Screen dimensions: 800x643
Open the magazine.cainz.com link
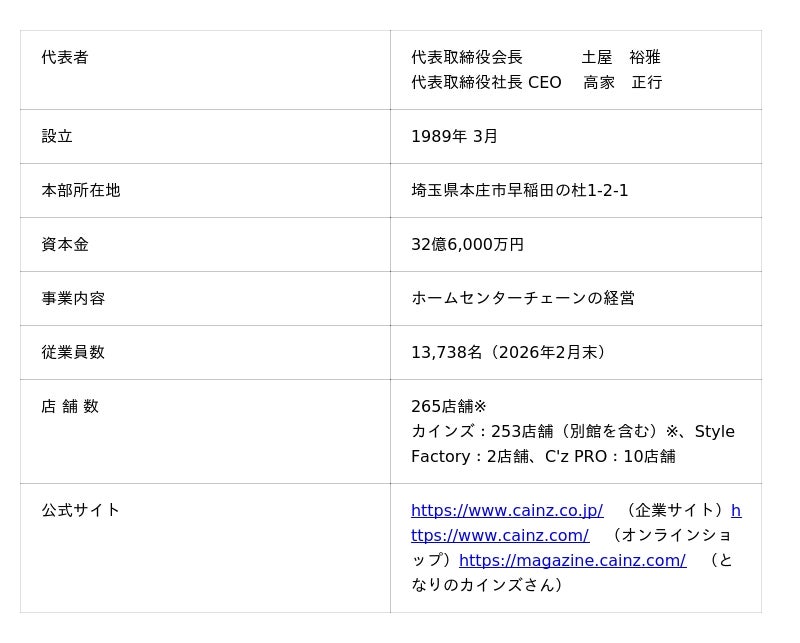tap(572, 560)
